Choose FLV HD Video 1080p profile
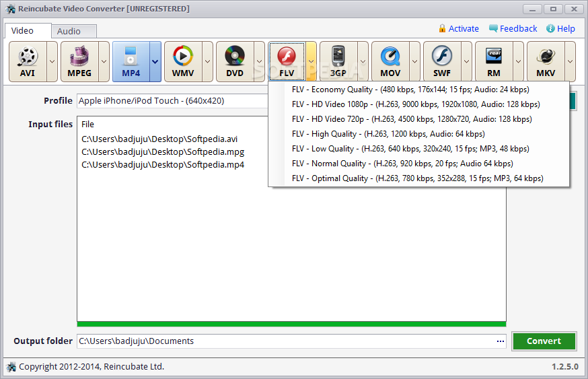This screenshot has width=588, height=379. [419, 104]
